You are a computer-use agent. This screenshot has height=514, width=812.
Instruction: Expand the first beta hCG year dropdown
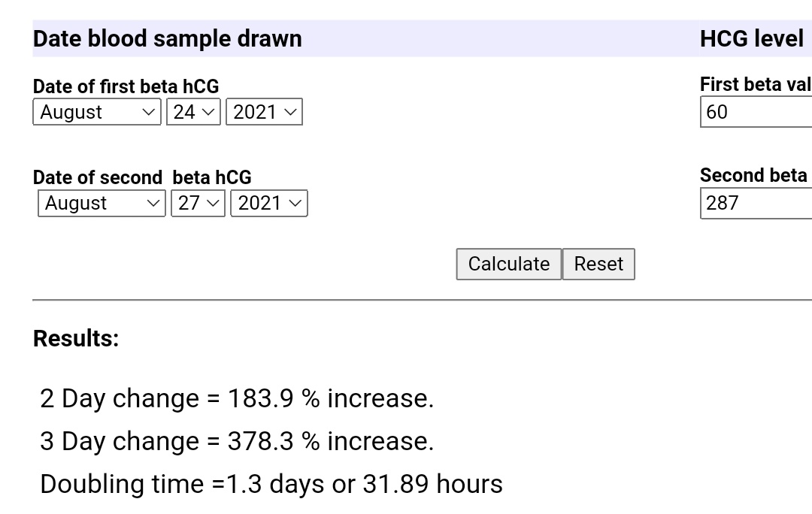(x=264, y=112)
